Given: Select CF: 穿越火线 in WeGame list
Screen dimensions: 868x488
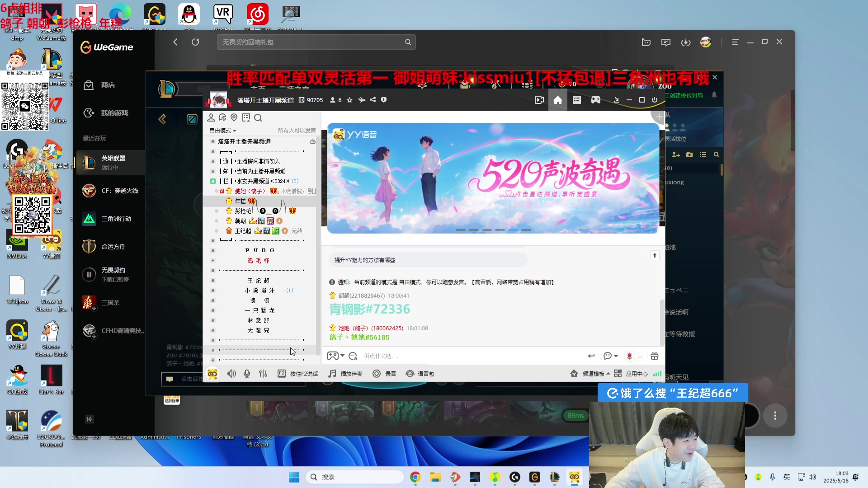Looking at the screenshot, I should click(111, 191).
